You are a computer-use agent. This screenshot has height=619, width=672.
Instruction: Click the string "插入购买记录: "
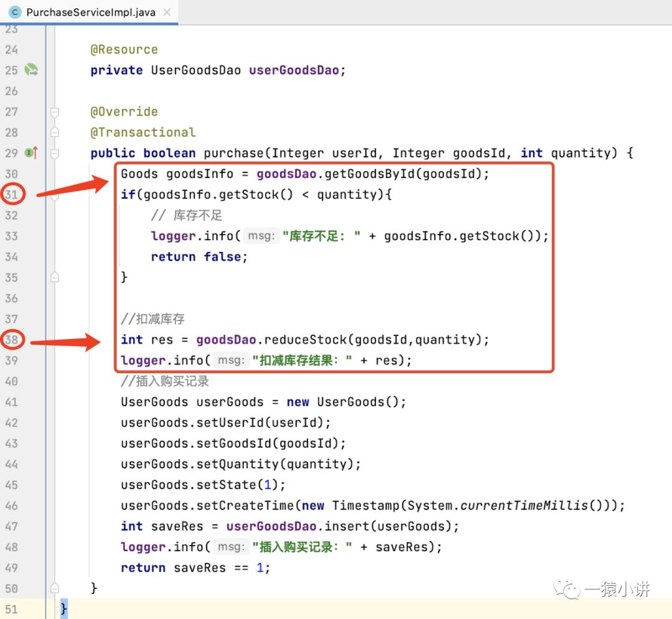coord(302,547)
